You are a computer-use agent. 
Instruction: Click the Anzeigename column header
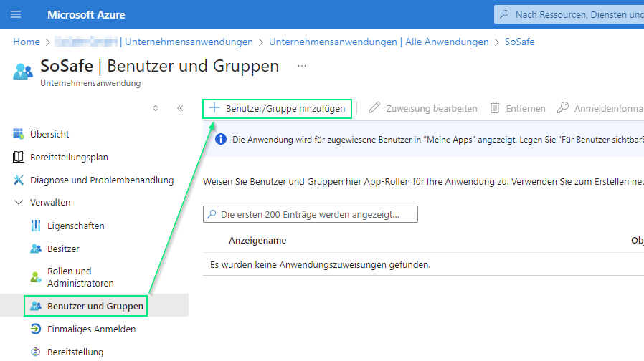(257, 241)
